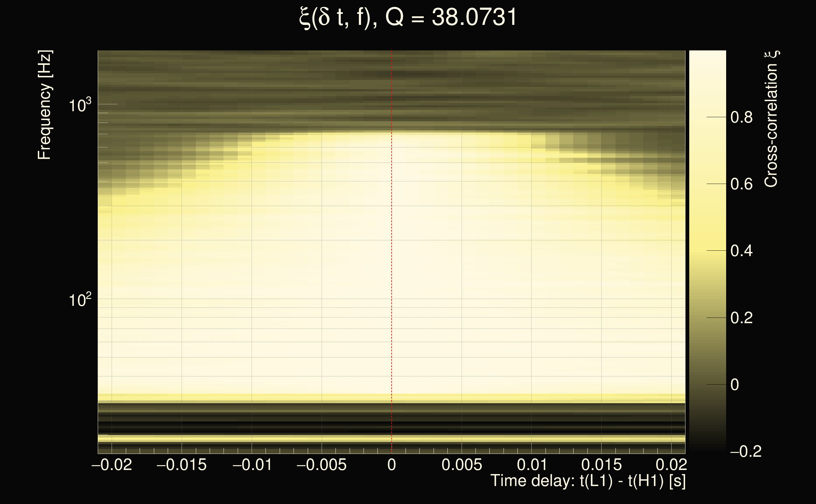Click the 0.01 time delay tick label
The height and width of the screenshot is (504, 816).
tap(532, 465)
